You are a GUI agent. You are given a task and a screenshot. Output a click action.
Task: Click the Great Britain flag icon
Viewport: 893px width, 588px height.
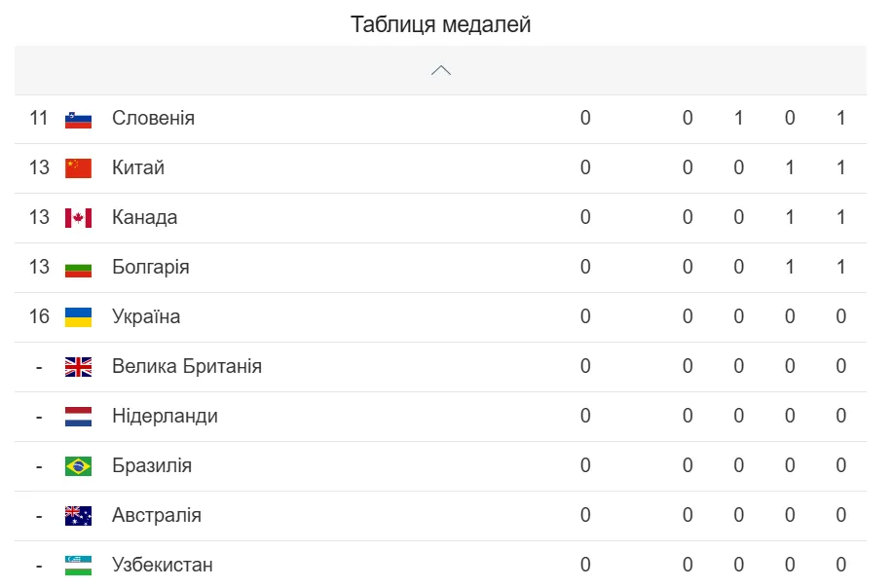[x=78, y=367]
